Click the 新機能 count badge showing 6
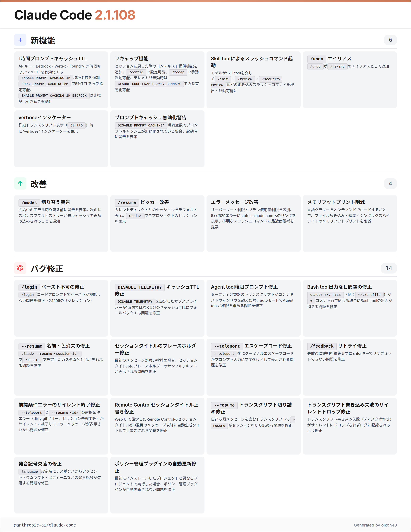This screenshot has width=411, height=532. click(390, 40)
